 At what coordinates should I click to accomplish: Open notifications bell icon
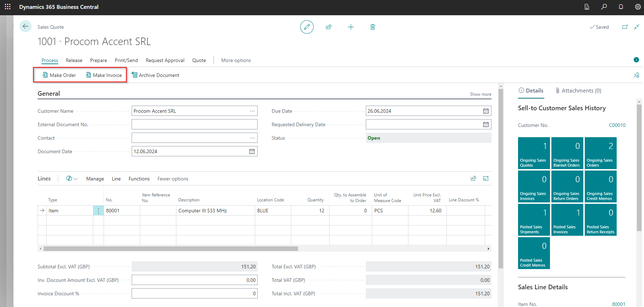pyautogui.click(x=621, y=7)
